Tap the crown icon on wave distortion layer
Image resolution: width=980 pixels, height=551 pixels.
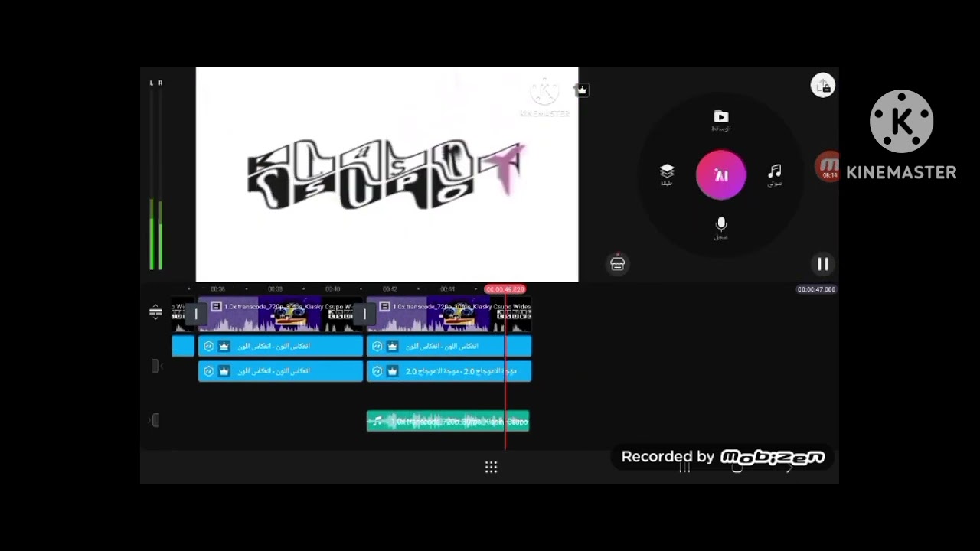coord(393,371)
